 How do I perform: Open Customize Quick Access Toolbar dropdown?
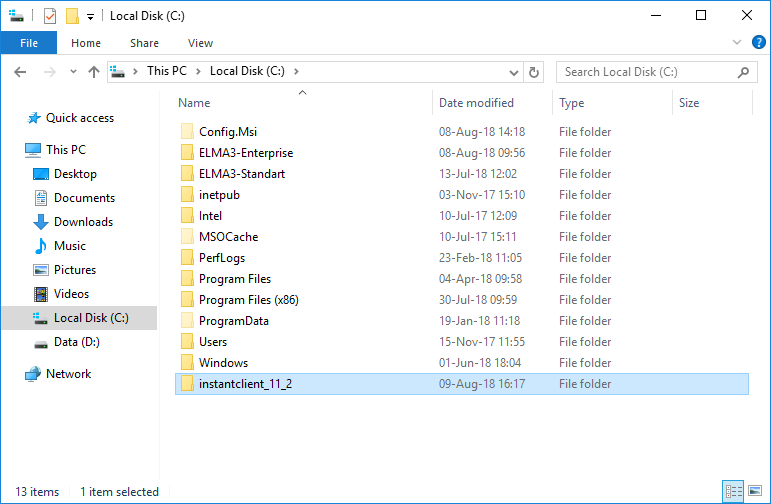point(90,17)
